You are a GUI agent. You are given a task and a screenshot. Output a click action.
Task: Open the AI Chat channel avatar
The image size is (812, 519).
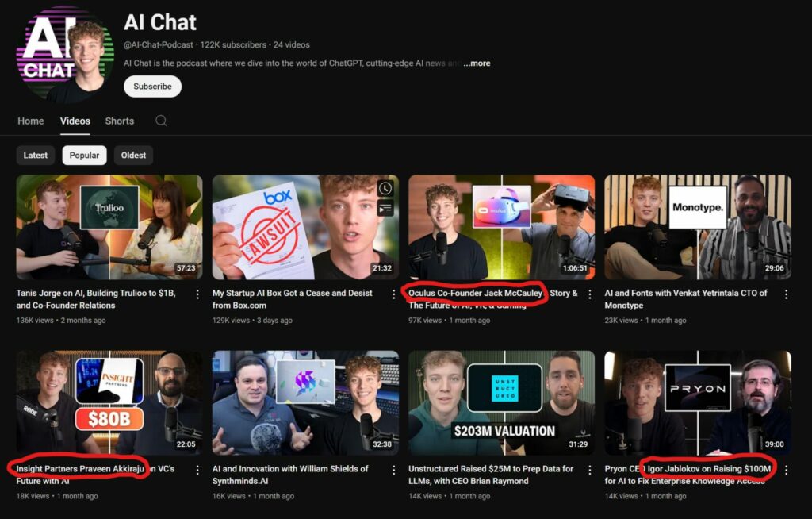tap(65, 53)
